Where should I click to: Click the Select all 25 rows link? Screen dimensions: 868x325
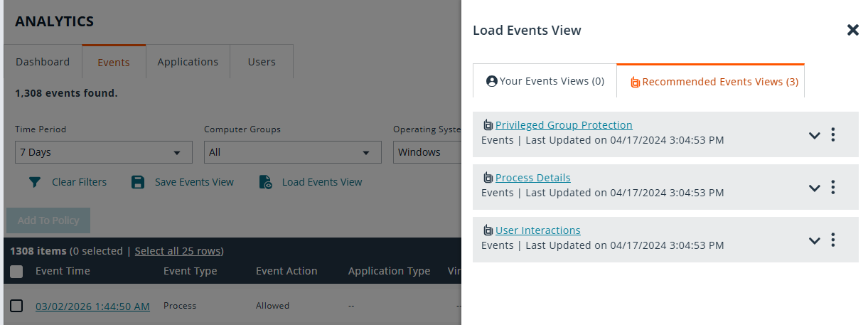click(x=179, y=251)
